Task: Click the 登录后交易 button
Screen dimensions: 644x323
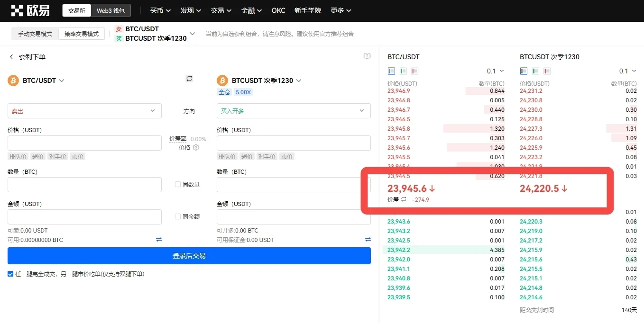Action: (x=189, y=256)
